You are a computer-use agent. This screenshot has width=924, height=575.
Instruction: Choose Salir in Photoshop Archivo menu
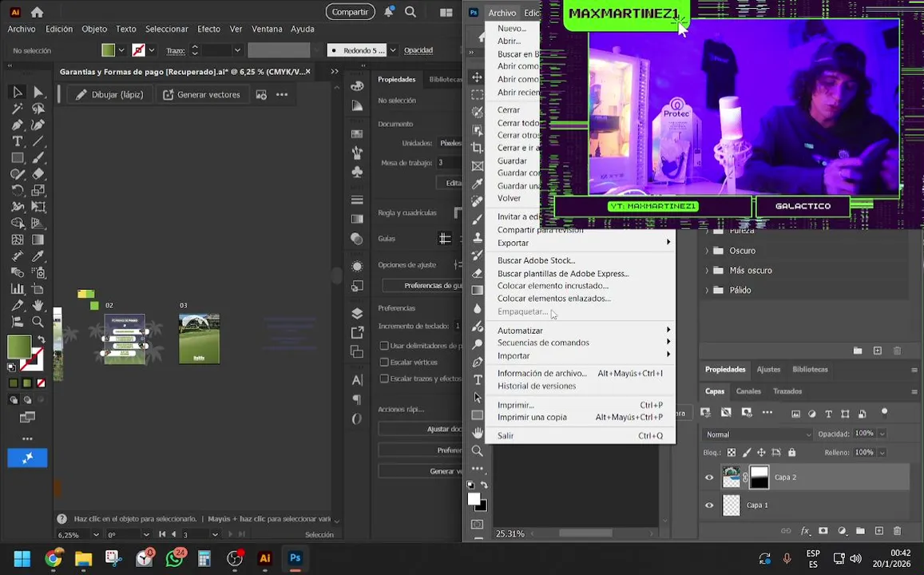[x=580, y=436]
